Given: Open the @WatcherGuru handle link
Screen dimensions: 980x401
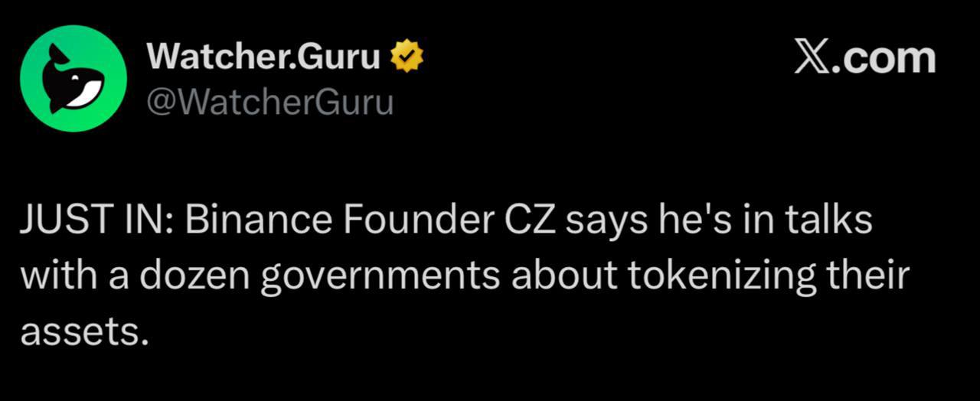Looking at the screenshot, I should coord(269,102).
